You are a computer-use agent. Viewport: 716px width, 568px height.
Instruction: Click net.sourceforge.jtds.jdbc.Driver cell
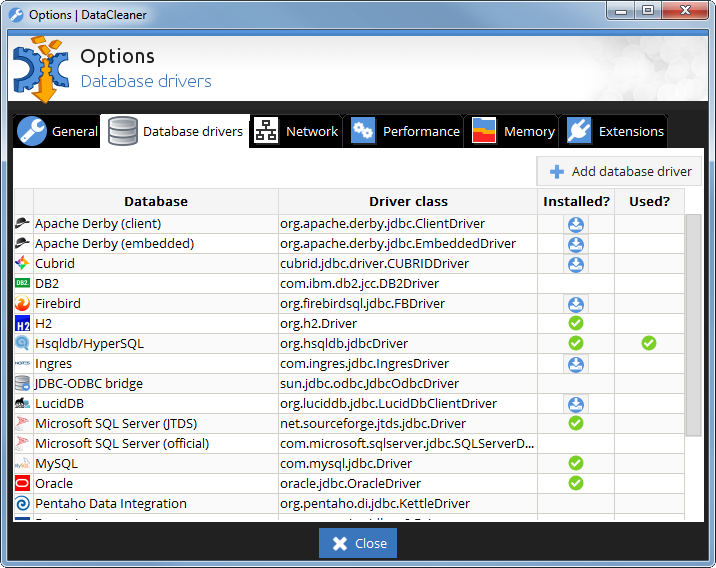408,423
